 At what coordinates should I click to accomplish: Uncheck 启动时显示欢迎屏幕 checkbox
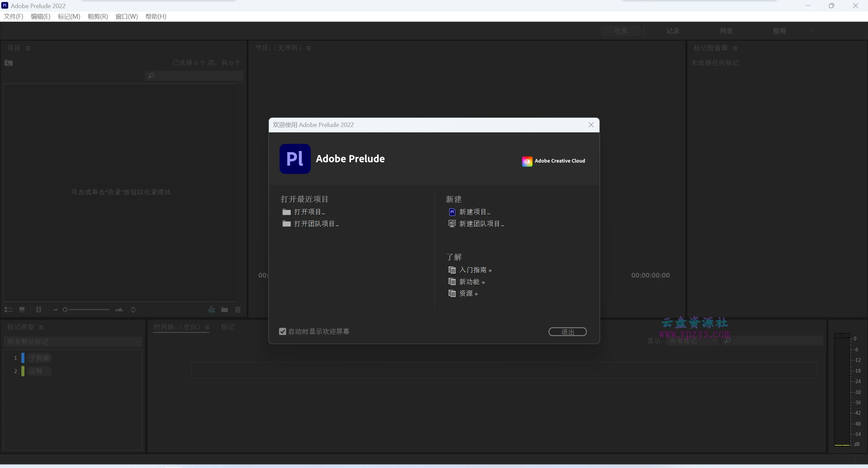point(282,332)
